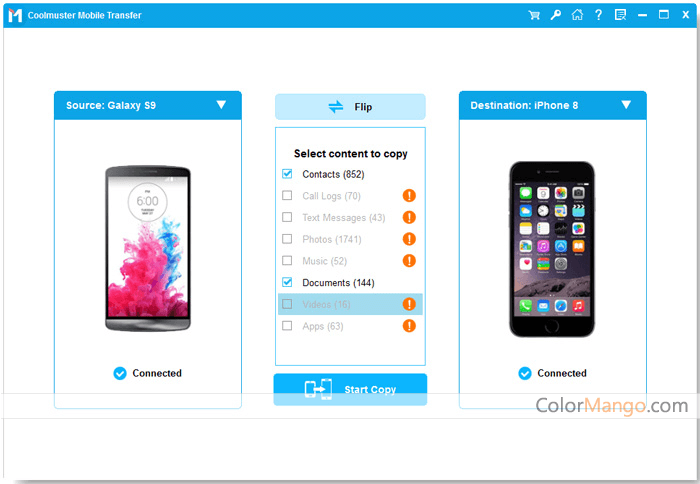This screenshot has height=484, width=700.
Task: Open help question mark icon
Action: (598, 15)
